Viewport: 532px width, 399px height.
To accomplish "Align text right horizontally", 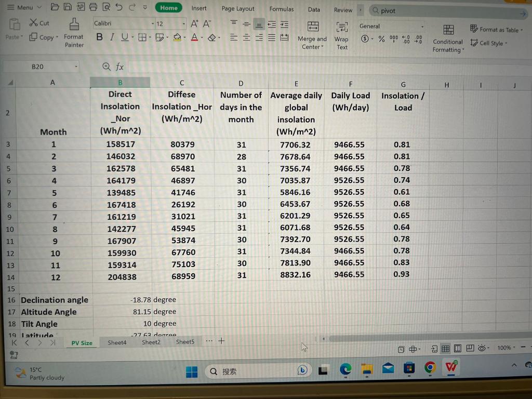I will [x=259, y=37].
